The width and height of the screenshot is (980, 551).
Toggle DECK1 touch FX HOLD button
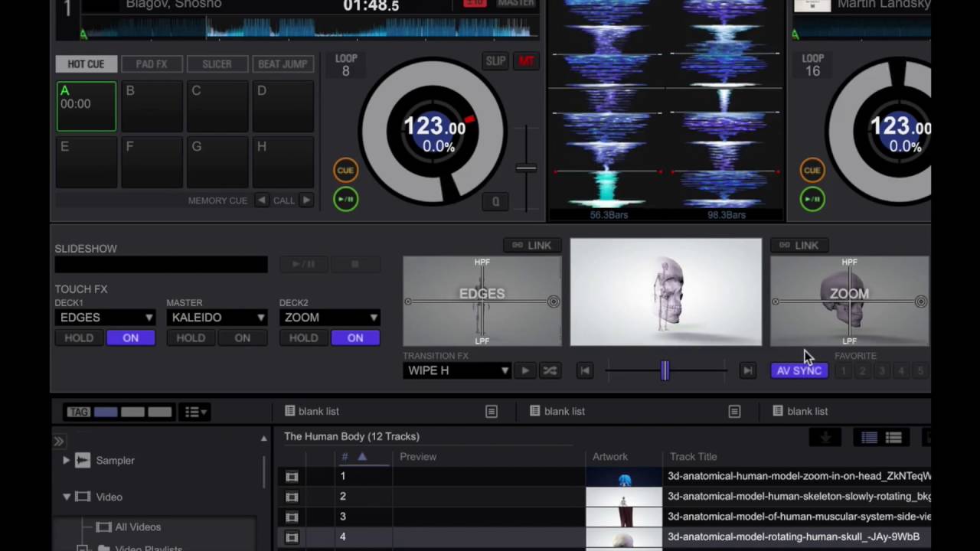tap(79, 337)
